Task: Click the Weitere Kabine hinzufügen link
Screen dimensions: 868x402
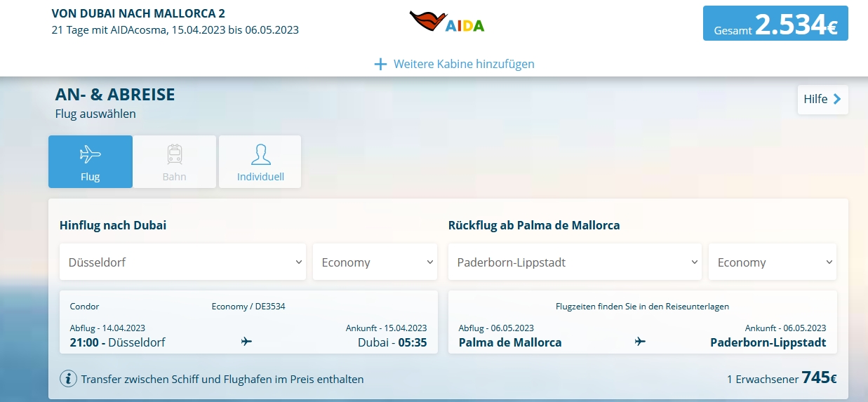Action: 463,64
